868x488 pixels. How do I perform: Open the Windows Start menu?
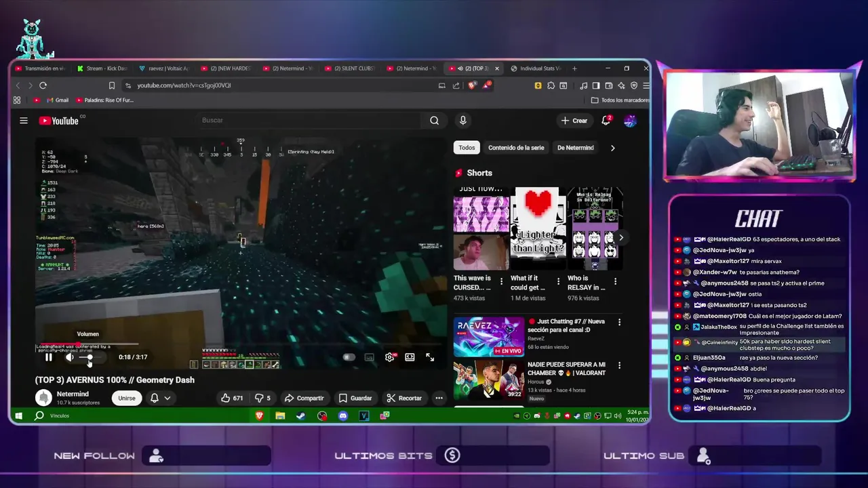pyautogui.click(x=19, y=415)
